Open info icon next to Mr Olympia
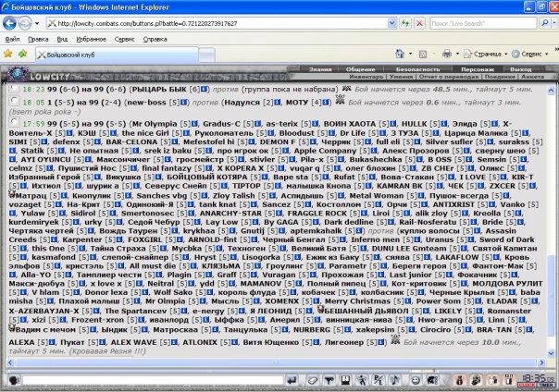Viewport: 559px width, 392px height. click(x=194, y=124)
